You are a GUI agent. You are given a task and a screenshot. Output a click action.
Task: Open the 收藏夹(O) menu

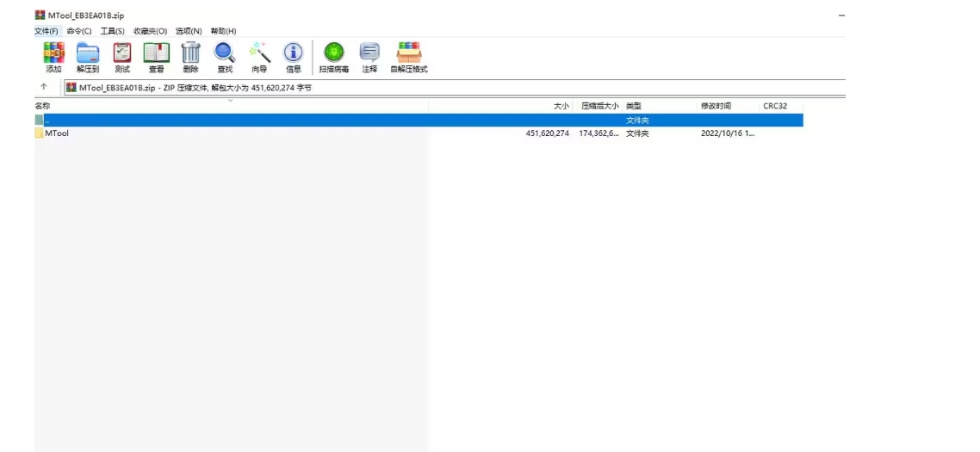pos(150,31)
